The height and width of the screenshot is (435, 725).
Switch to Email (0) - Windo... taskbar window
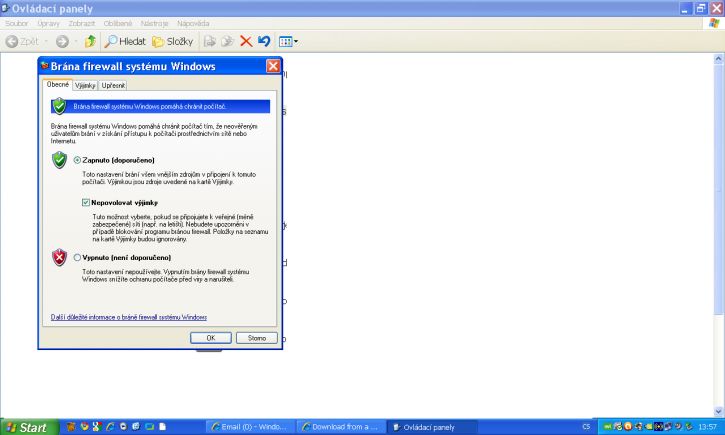tap(250, 427)
